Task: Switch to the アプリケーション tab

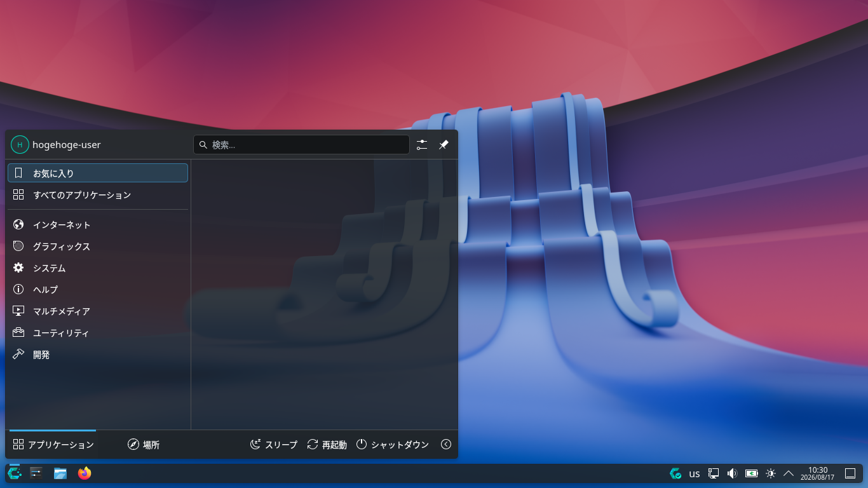Action: click(53, 445)
